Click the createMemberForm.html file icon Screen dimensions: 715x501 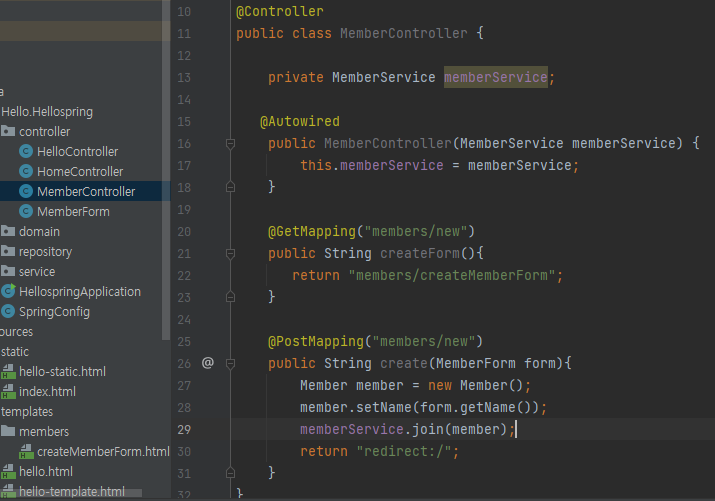tap(26, 451)
